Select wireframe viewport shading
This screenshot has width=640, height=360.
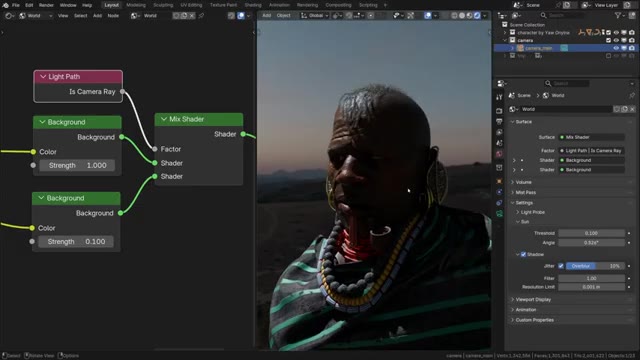tap(454, 16)
